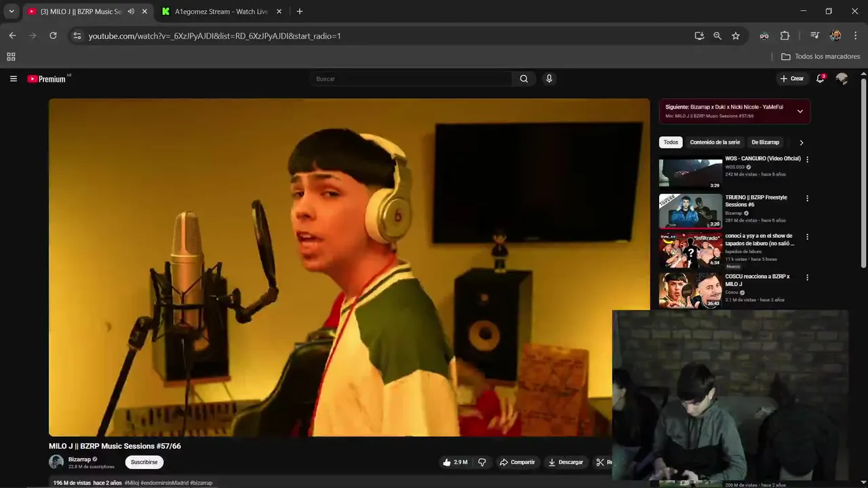Viewport: 868px width, 488px height.
Task: Click the #endormirsinMadrid hashtag
Action: click(163, 483)
